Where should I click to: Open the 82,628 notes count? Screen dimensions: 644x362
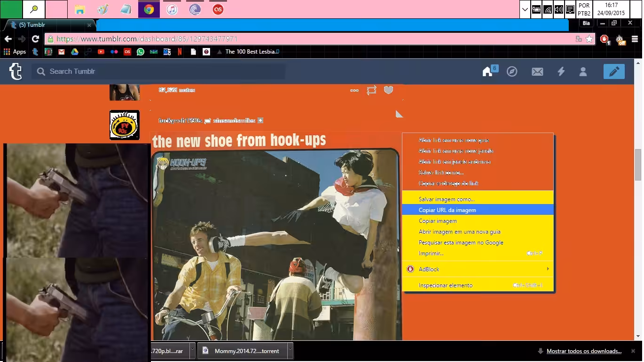click(x=177, y=90)
